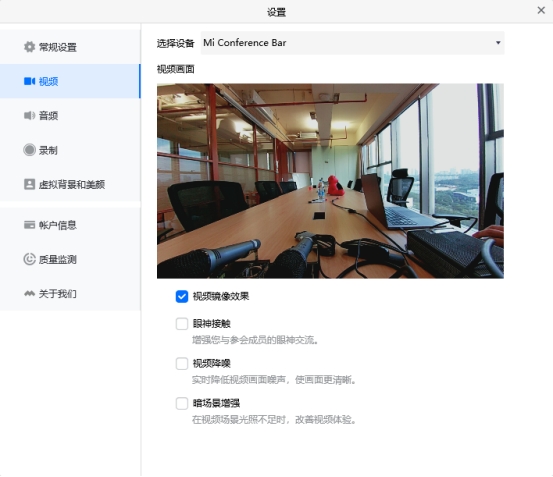Click the logo icon beside 关于我们
Screen dimensions: 553x477
point(29,293)
